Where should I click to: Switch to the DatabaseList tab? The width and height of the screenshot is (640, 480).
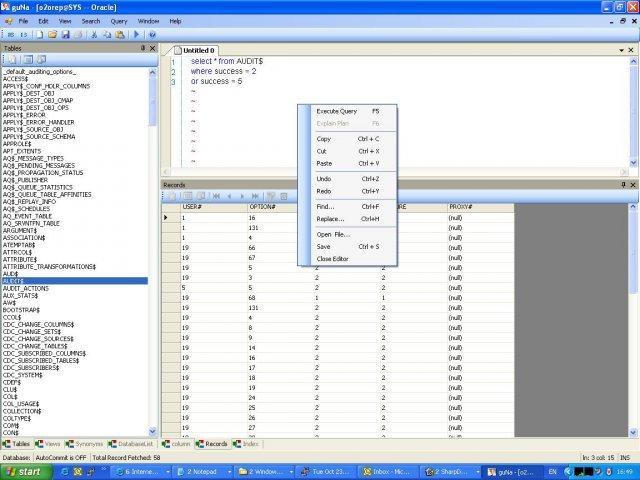point(131,444)
